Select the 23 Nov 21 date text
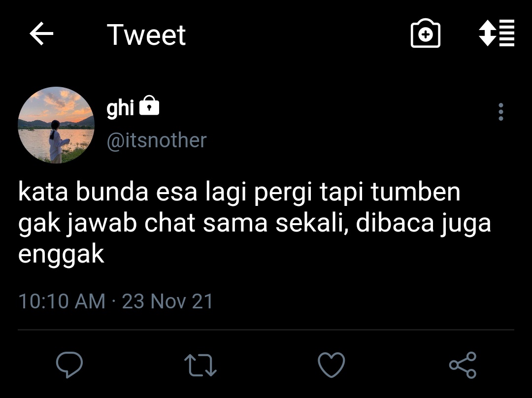This screenshot has width=532, height=398. 167,301
